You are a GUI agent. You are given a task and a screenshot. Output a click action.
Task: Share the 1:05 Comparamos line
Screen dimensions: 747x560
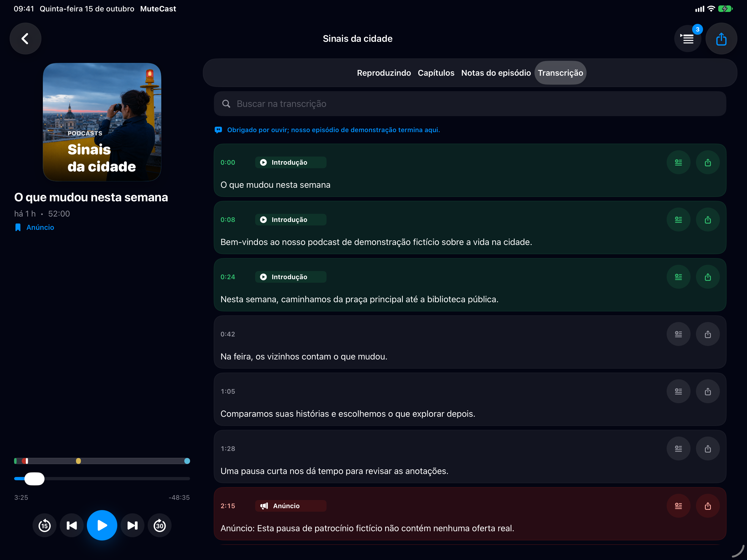point(707,391)
